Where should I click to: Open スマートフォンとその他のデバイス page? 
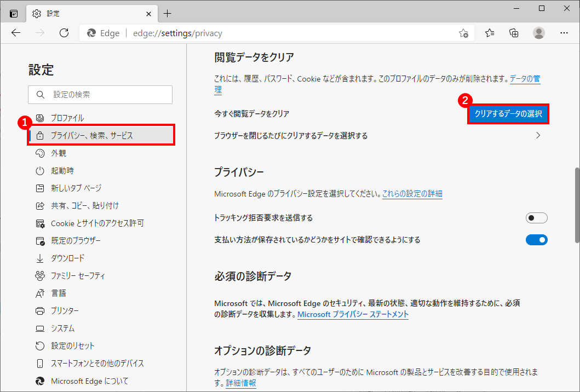coord(100,363)
